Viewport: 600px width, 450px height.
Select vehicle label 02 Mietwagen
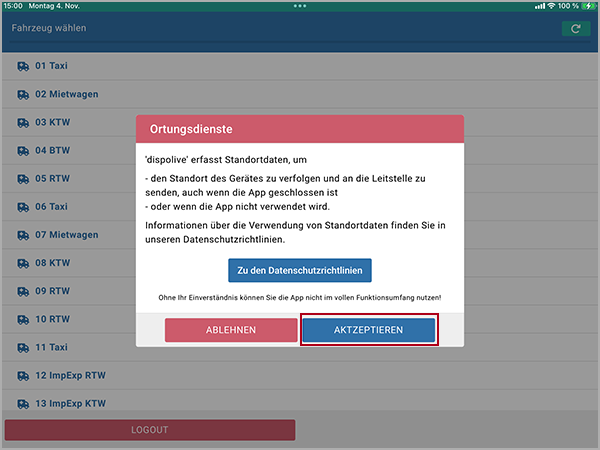(67, 94)
